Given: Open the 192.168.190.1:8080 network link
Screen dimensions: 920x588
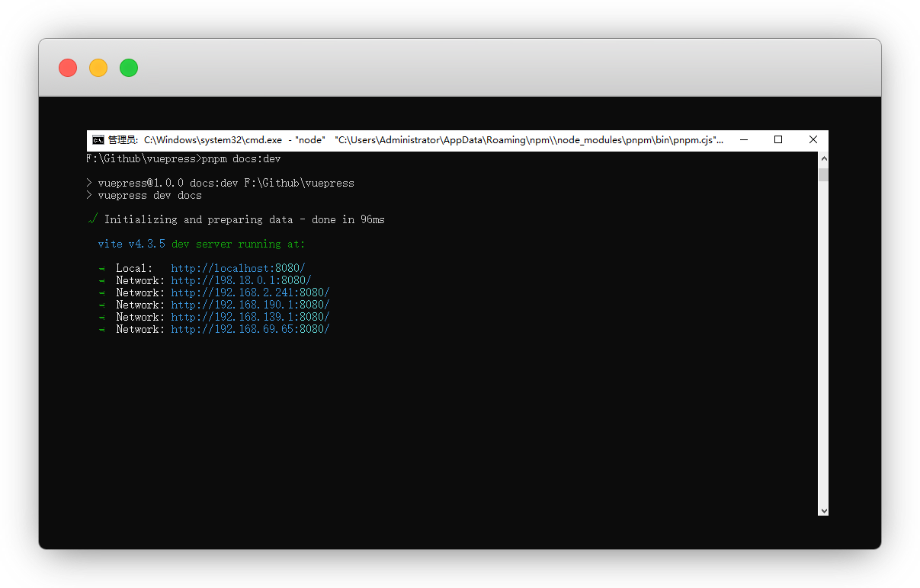Looking at the screenshot, I should point(250,305).
